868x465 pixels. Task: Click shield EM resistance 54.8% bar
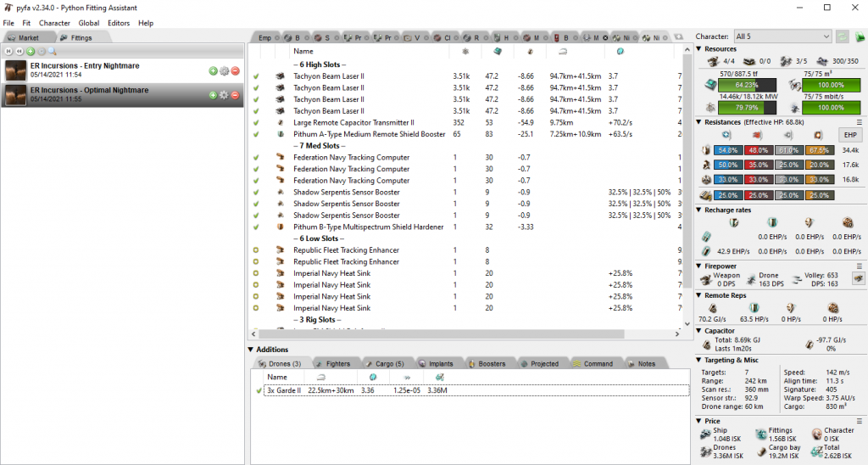[727, 150]
